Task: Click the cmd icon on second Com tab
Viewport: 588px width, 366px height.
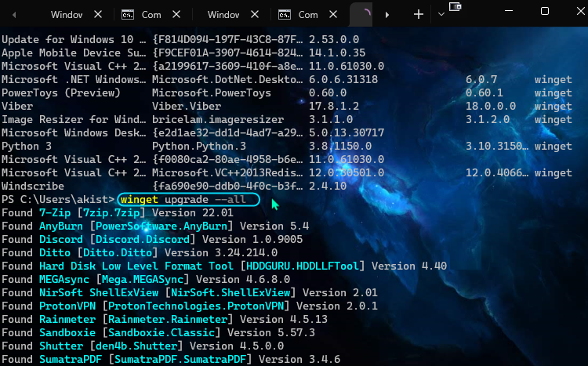Action: 285,15
